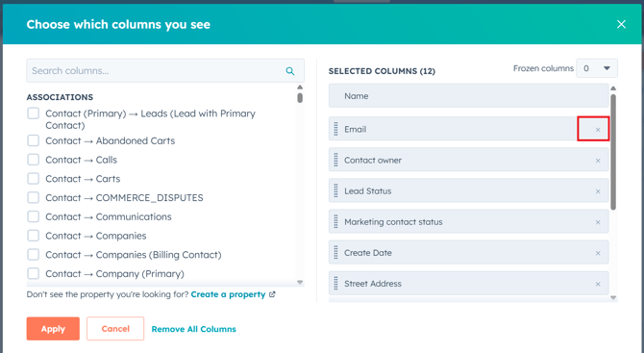644x353 pixels.
Task: Click the Remove All Columns link
Action: 194,329
